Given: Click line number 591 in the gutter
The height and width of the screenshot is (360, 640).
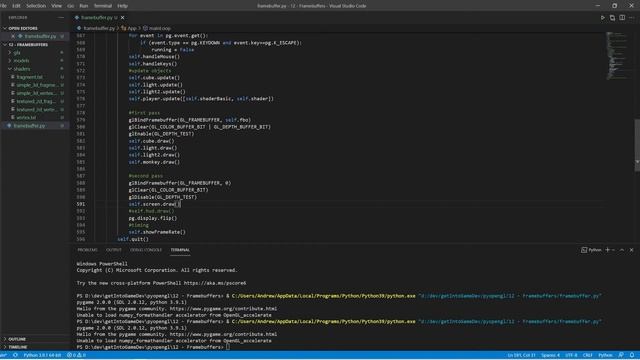Looking at the screenshot, I should point(81,204).
